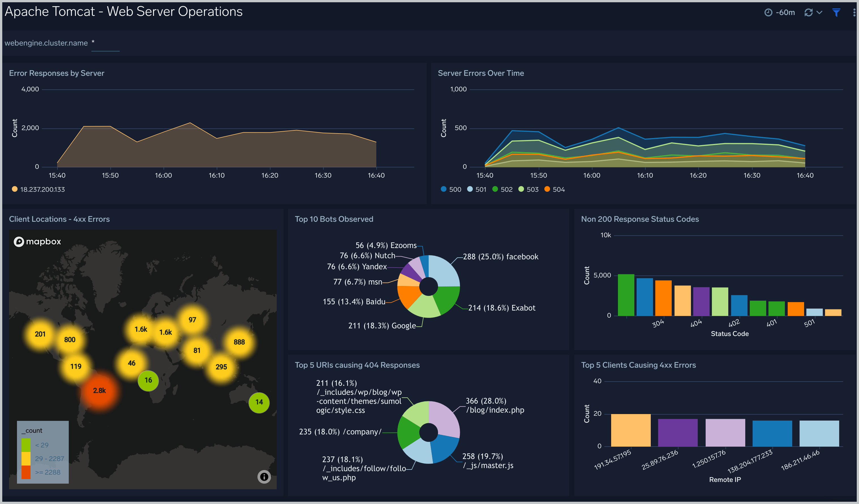Select the 81 map cluster
Image resolution: width=859 pixels, height=504 pixels.
pyautogui.click(x=197, y=350)
